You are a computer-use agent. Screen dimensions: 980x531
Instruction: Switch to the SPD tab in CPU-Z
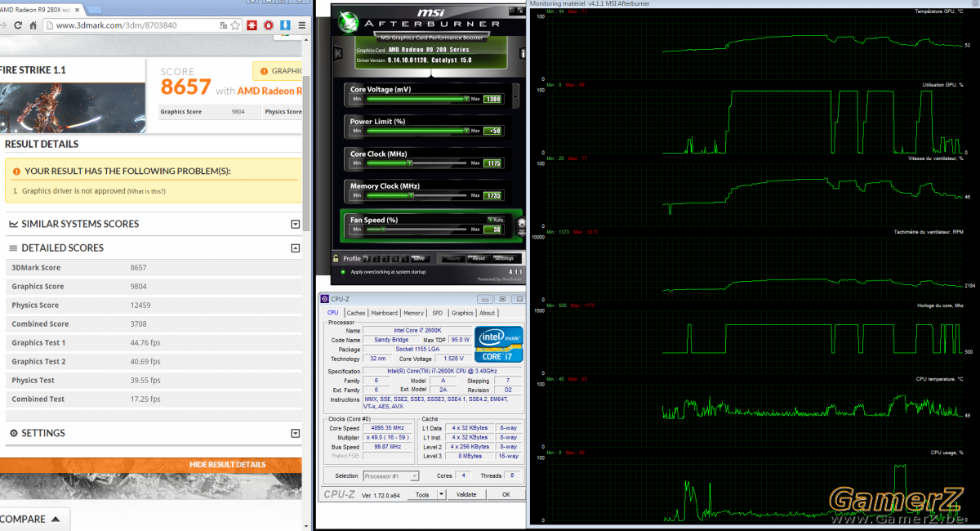click(437, 313)
